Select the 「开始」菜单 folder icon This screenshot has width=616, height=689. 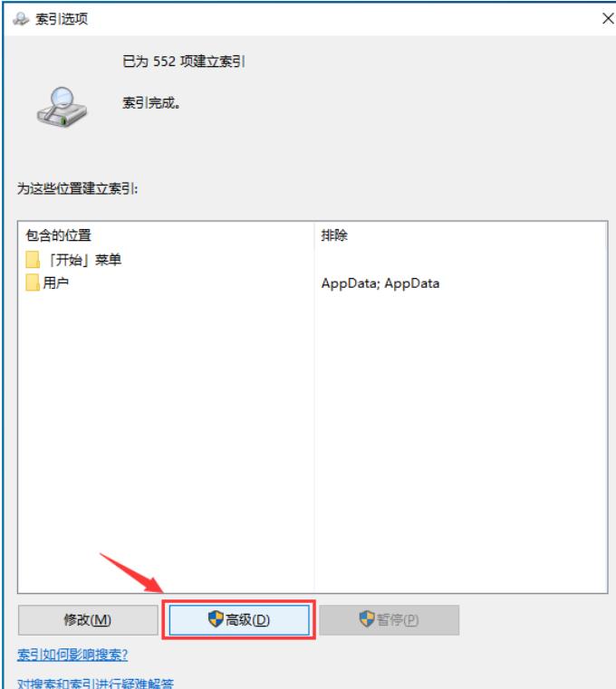pyautogui.click(x=33, y=260)
